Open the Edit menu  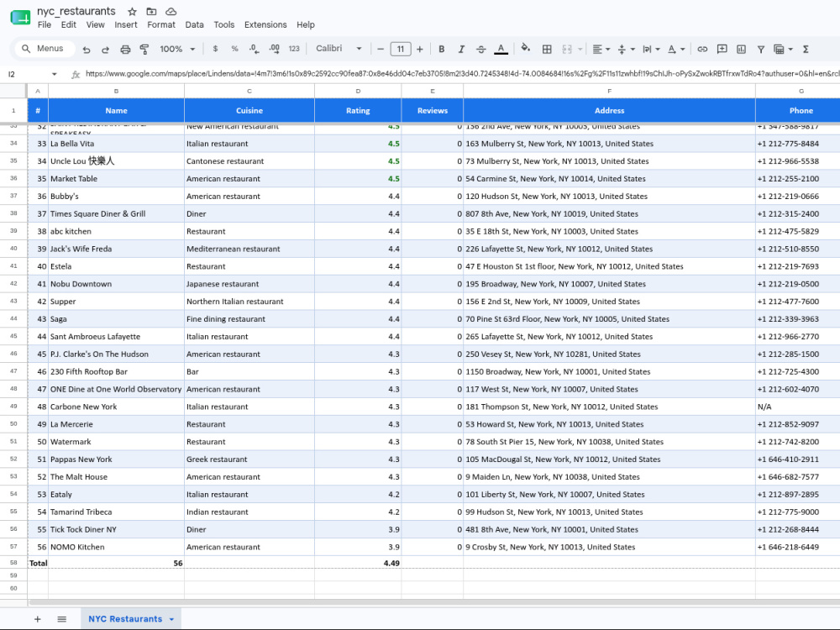(68, 24)
